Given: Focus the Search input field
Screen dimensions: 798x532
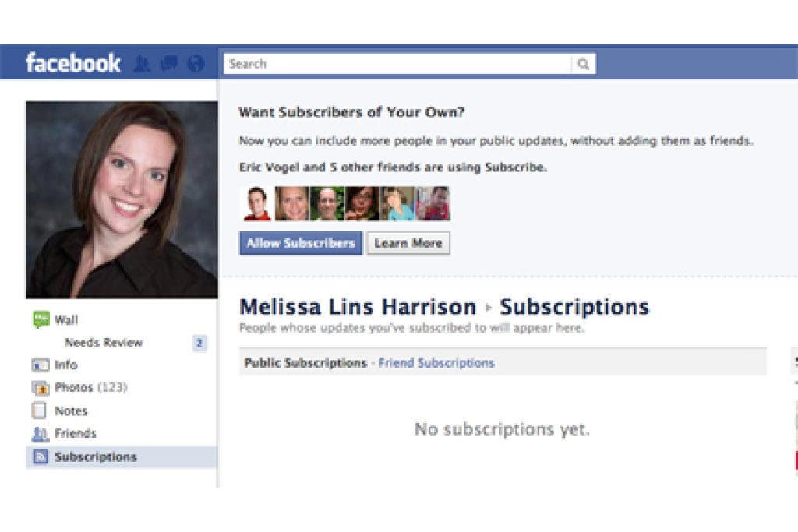Looking at the screenshot, I should coord(397,64).
